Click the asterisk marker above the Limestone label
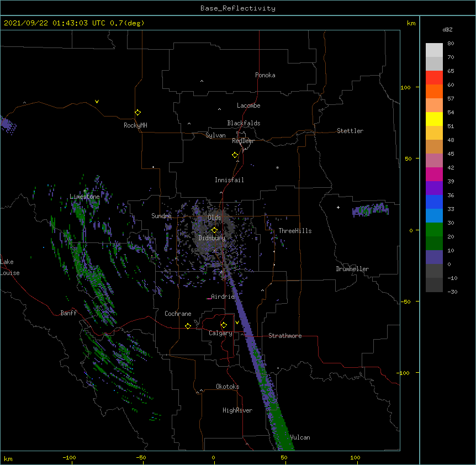Screen dimensions: 476x465 85,191
